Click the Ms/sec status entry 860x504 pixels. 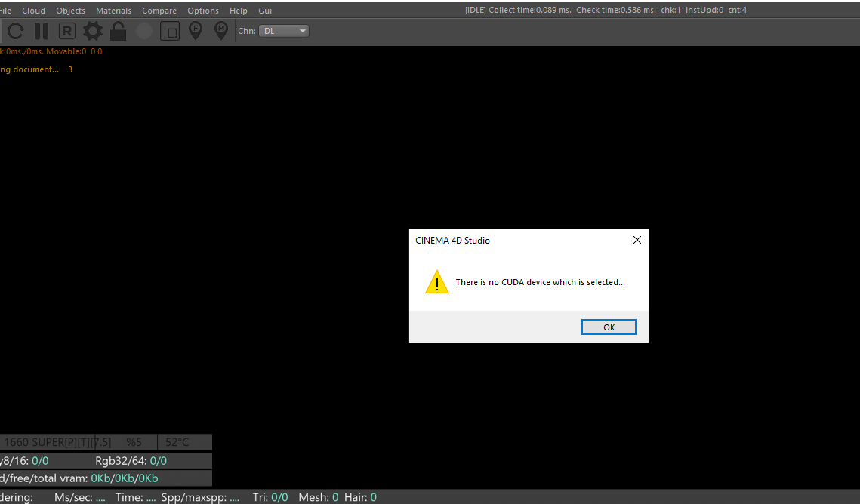pos(79,497)
